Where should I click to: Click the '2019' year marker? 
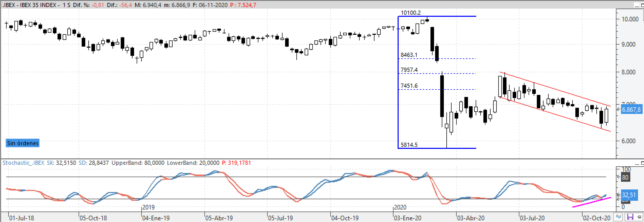point(148,207)
